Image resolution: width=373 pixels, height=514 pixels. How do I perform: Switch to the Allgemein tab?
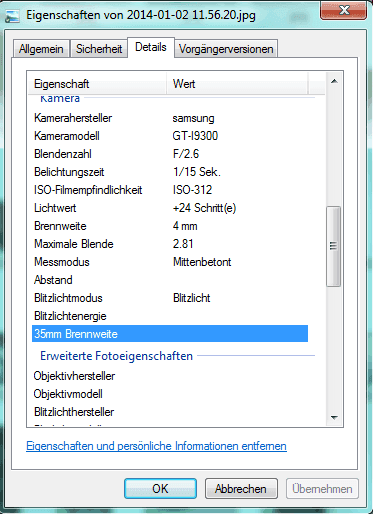point(41,49)
